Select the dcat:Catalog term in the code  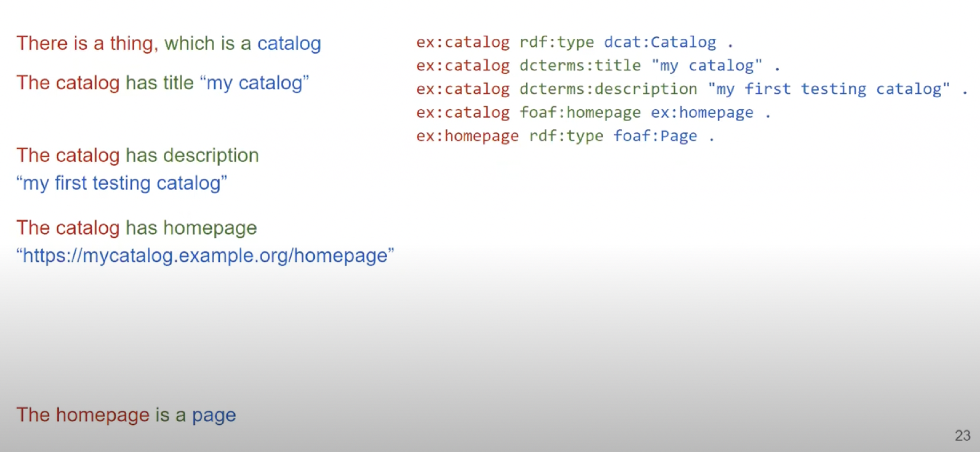[660, 42]
